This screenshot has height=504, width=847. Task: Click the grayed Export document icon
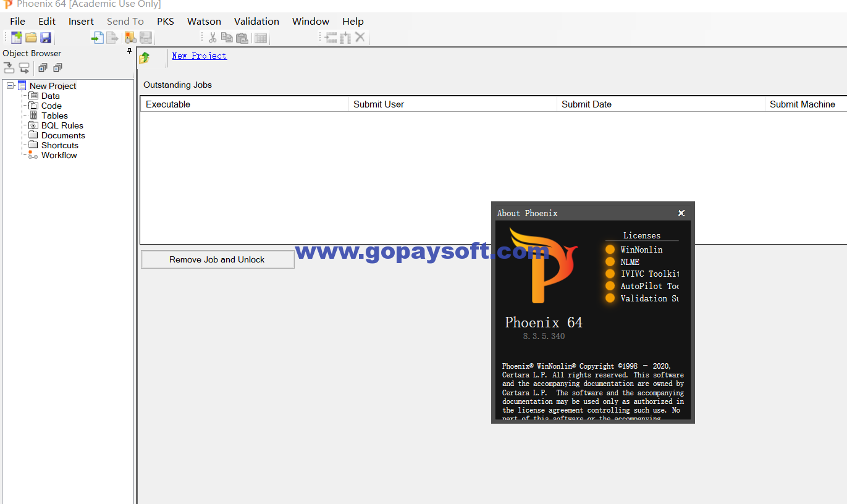click(112, 38)
